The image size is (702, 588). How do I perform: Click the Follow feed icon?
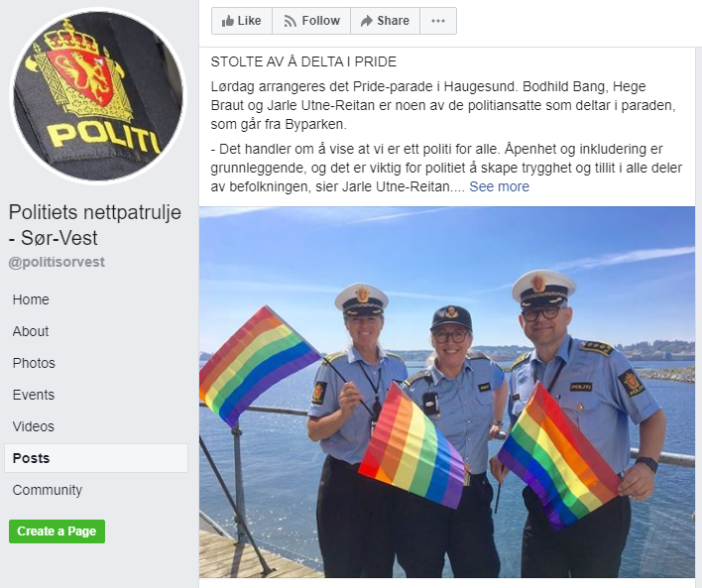291,21
